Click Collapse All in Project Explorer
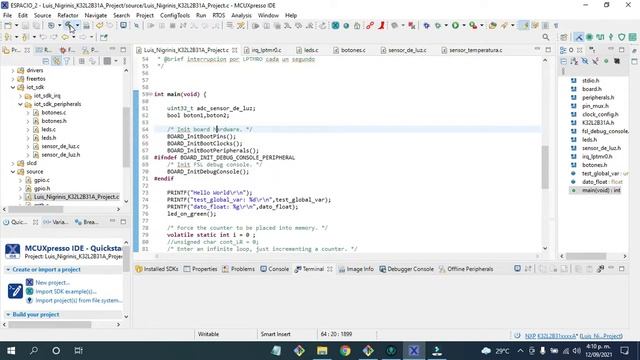The width and height of the screenshot is (640, 360). [x=46, y=61]
